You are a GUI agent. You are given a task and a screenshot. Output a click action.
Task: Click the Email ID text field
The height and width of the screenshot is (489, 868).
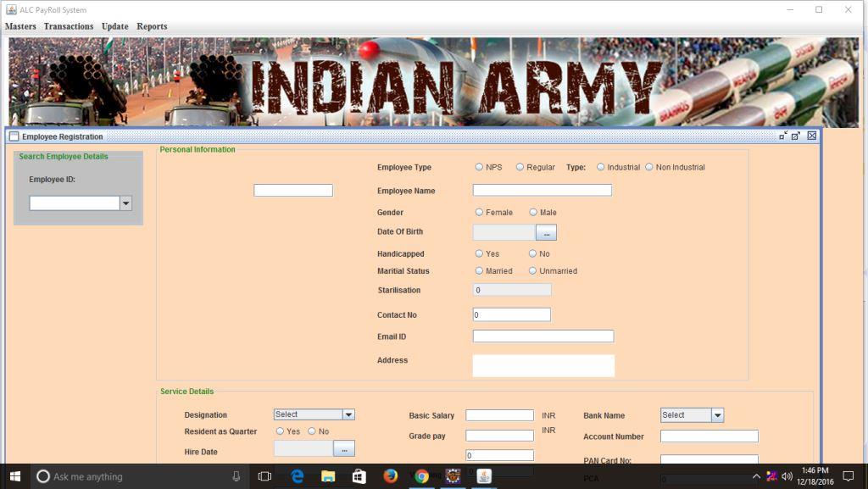[x=542, y=336]
